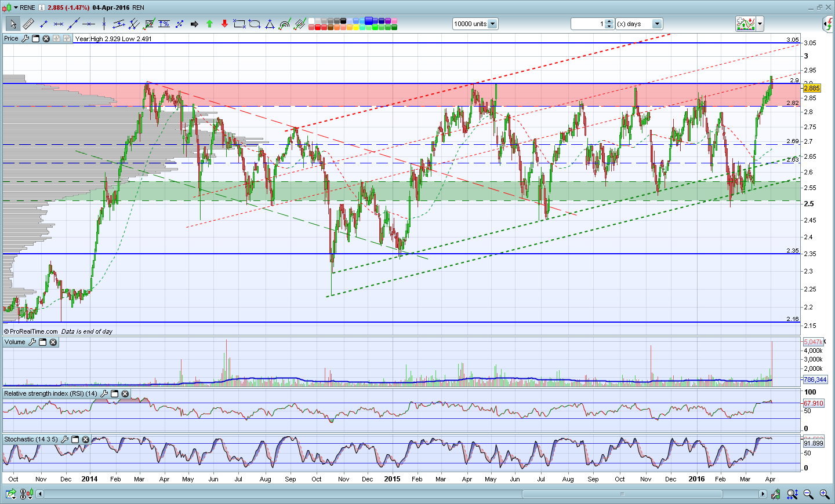Close the Volume indicator panel
This screenshot has height=504, width=835.
click(x=53, y=342)
